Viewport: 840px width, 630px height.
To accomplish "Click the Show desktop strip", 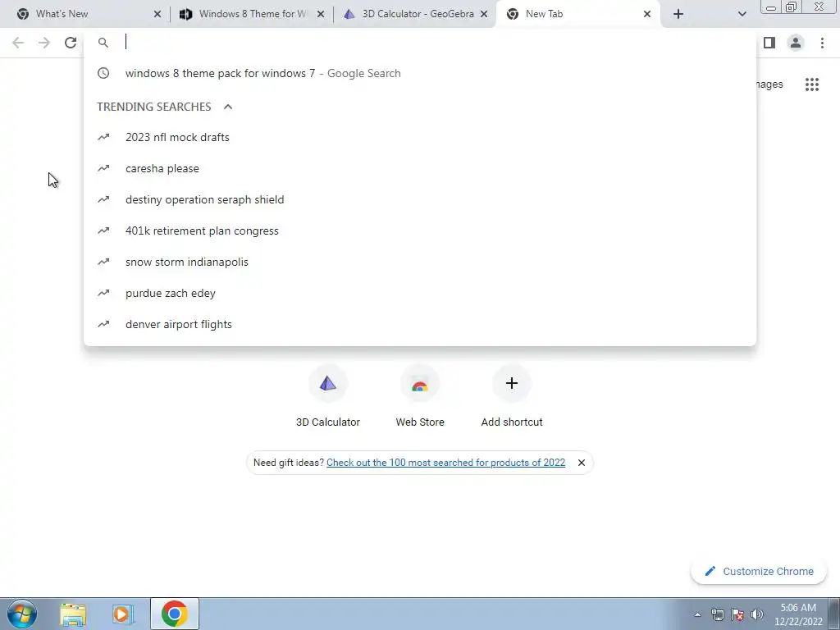I will [x=834, y=614].
